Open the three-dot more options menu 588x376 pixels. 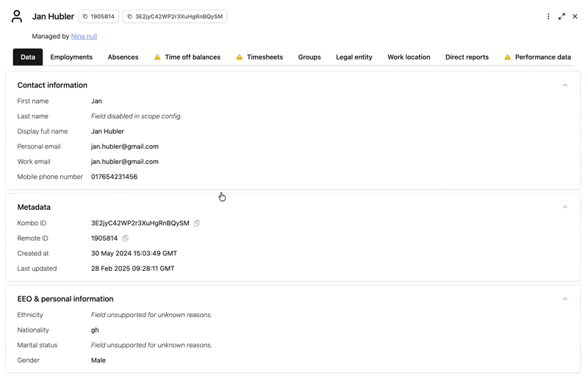[548, 16]
